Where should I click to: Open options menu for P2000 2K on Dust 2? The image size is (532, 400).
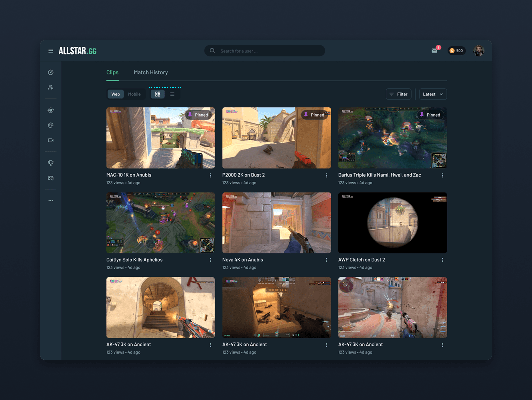(x=327, y=175)
